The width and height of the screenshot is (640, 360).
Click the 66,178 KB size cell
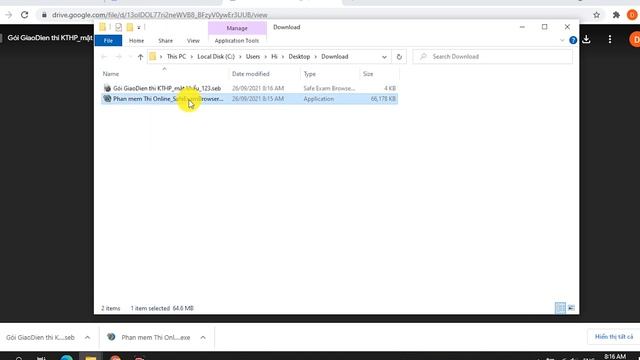coord(383,99)
